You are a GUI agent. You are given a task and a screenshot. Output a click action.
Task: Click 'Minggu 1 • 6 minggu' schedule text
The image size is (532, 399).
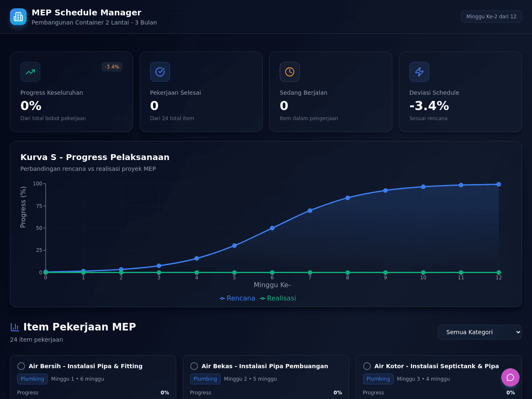(x=78, y=379)
